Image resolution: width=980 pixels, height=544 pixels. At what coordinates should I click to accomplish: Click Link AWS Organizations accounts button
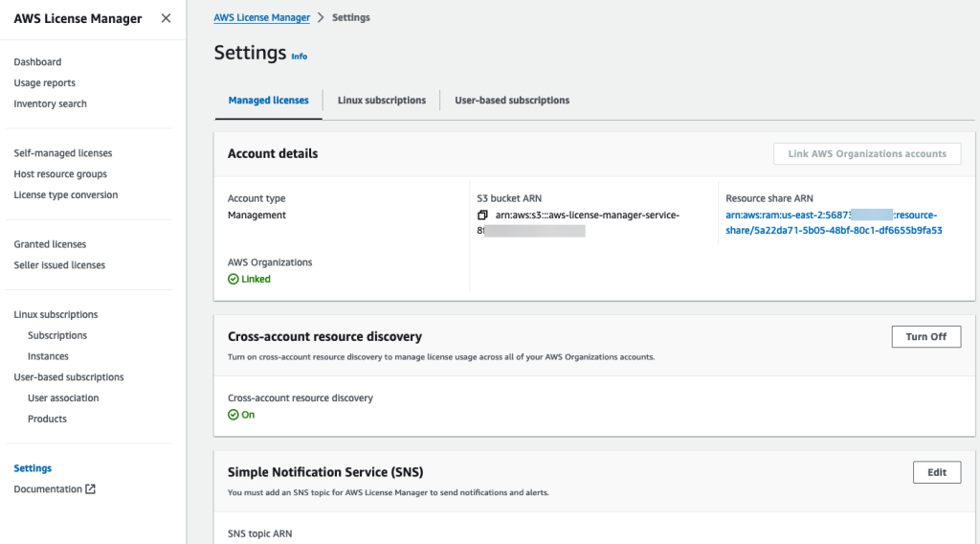[x=867, y=154]
